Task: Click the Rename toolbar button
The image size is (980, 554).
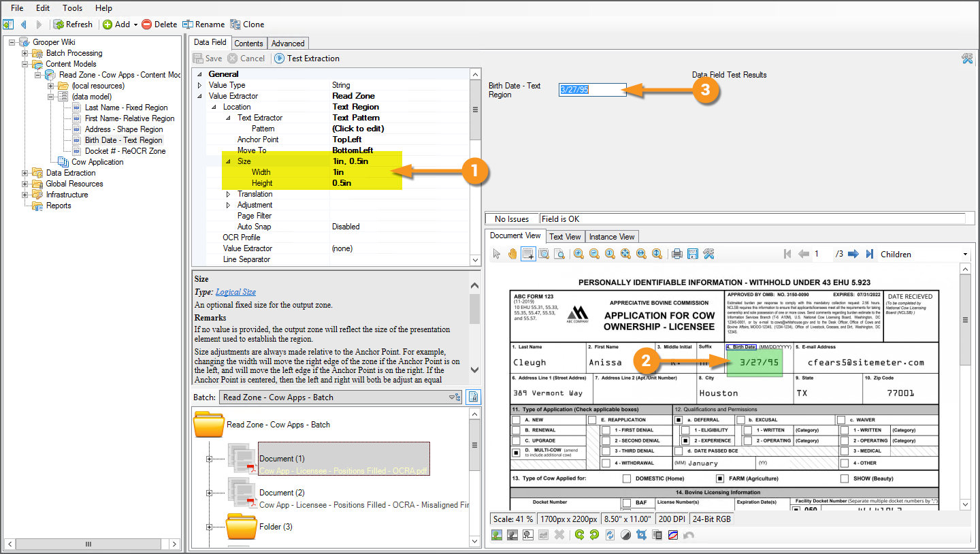Action: (x=203, y=25)
